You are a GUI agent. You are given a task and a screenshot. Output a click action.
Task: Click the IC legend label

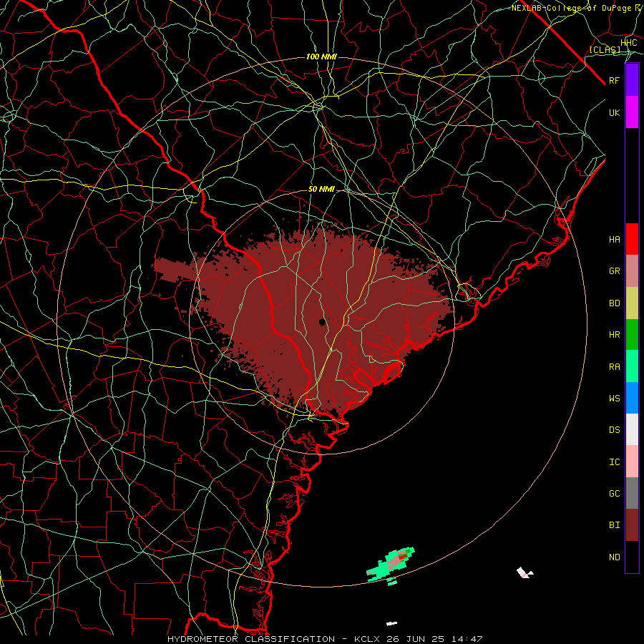click(615, 462)
